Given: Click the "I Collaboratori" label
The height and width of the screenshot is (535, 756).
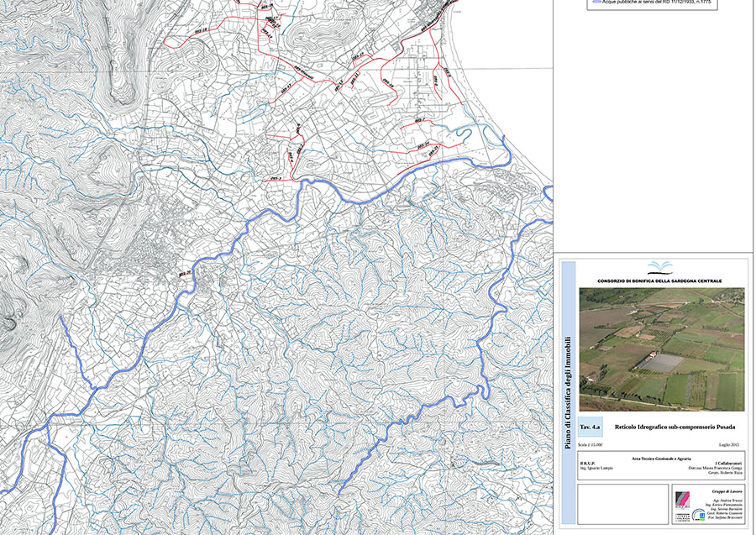Looking at the screenshot, I should 728,463.
